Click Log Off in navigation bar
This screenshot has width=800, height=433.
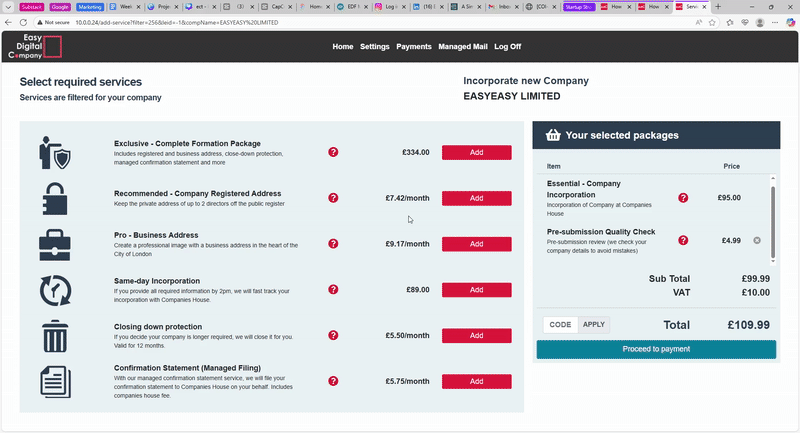(x=507, y=46)
